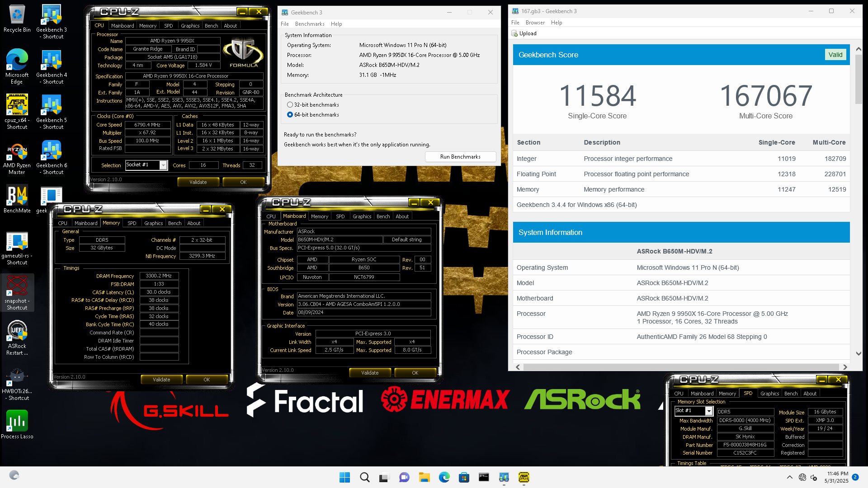The image size is (868, 488).
Task: Open File Explorer from taskbar
Action: tap(424, 477)
